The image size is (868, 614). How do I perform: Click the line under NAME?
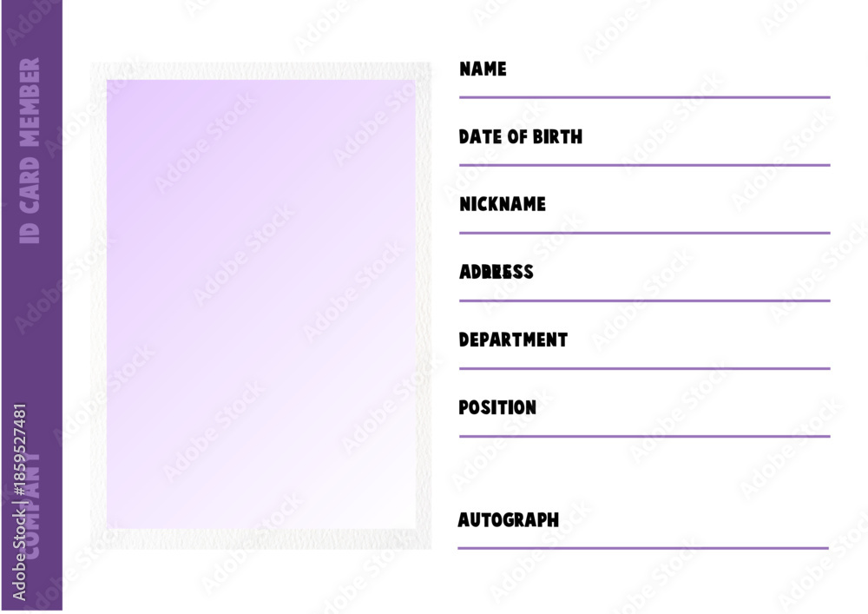pos(644,97)
